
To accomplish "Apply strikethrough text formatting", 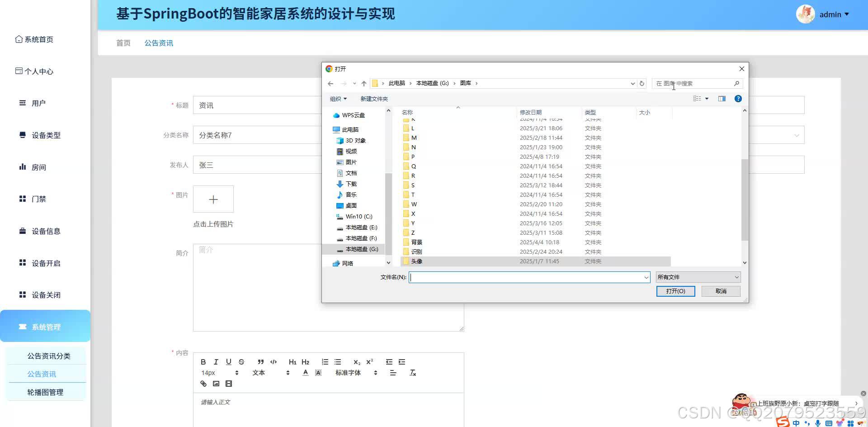I will [241, 362].
